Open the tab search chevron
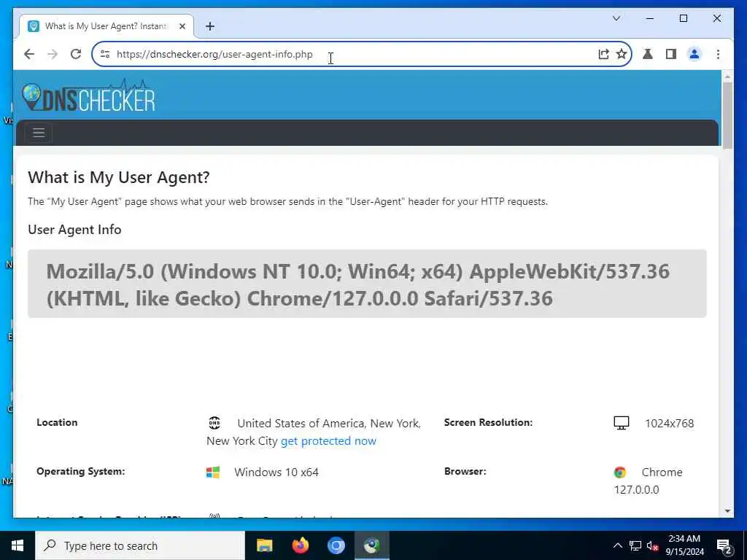 [616, 18]
